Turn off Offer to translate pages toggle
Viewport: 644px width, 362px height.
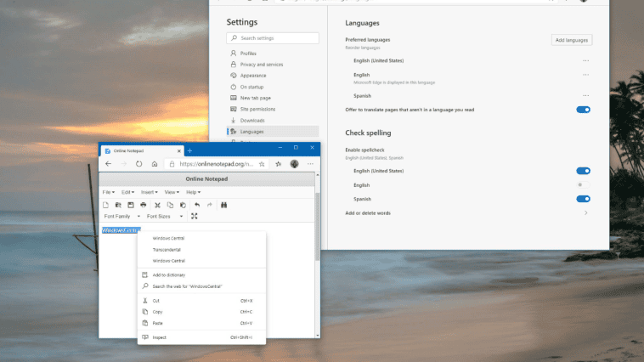(x=583, y=110)
